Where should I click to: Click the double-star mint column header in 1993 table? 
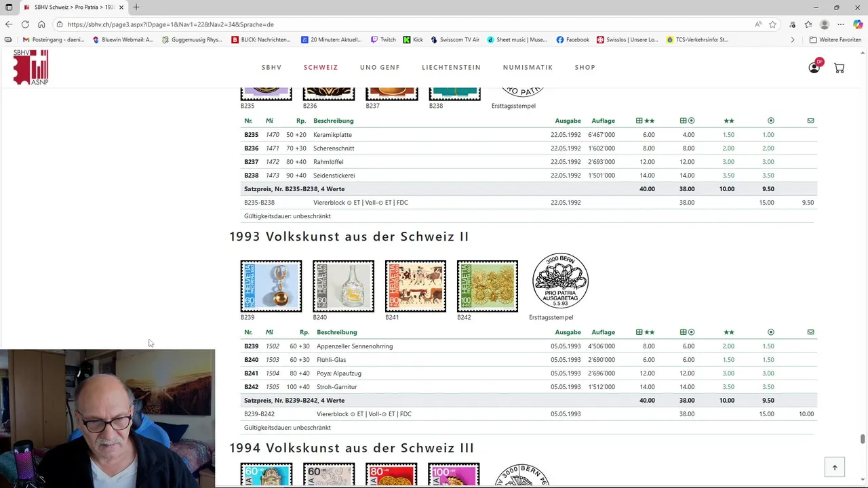click(729, 332)
